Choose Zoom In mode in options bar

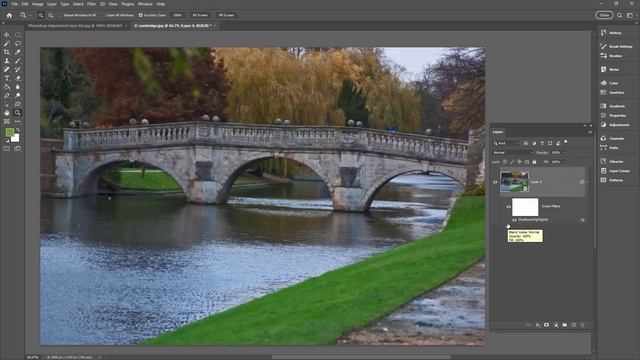[41, 15]
